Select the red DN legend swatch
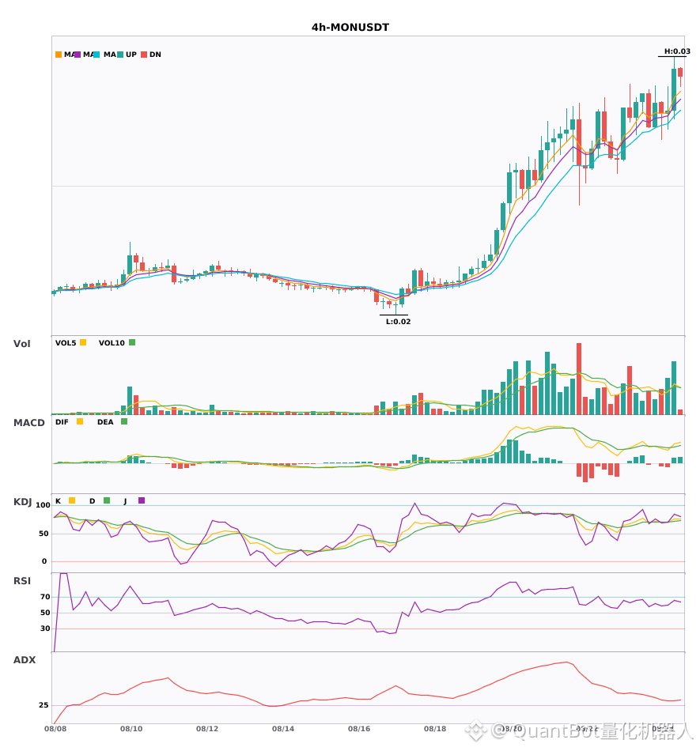This screenshot has height=751, width=700. click(144, 55)
